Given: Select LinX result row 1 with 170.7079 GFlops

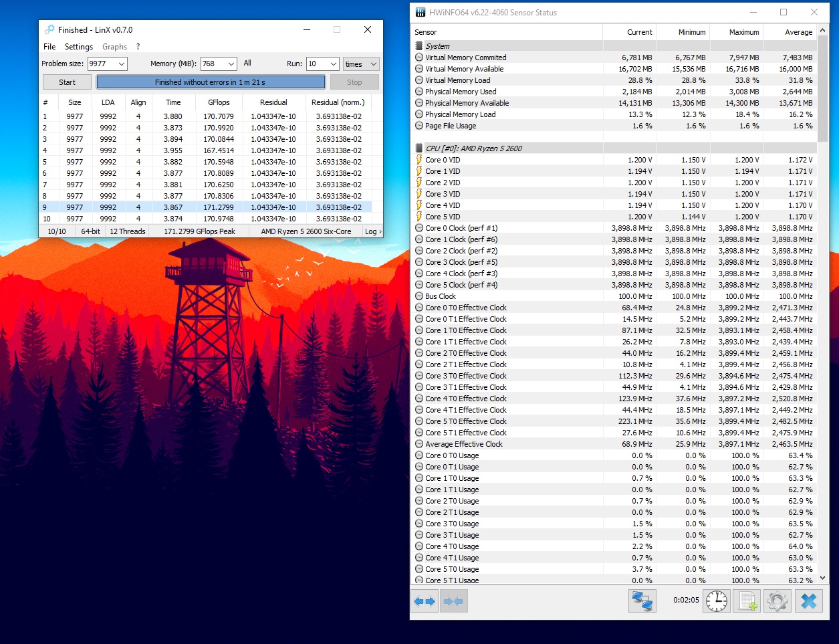Looking at the screenshot, I should click(x=206, y=116).
